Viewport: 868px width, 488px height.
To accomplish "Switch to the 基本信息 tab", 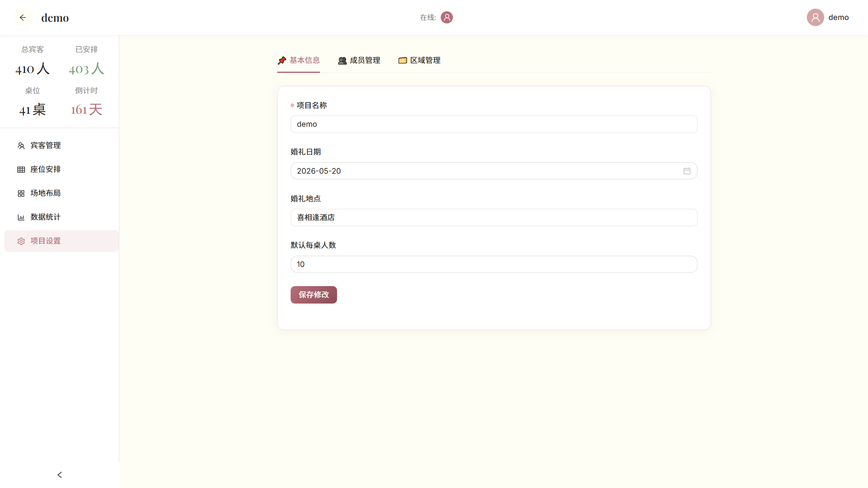I will [x=298, y=60].
